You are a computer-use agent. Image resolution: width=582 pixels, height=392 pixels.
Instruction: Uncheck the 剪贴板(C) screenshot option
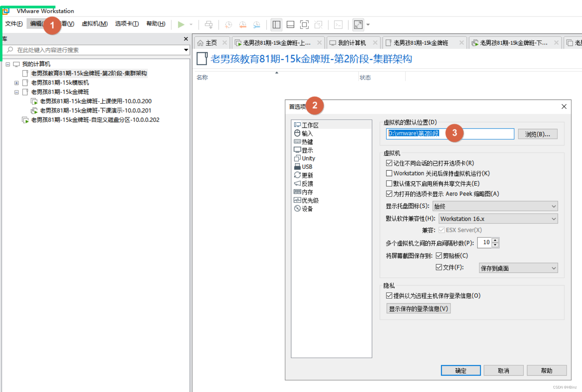[x=439, y=256]
